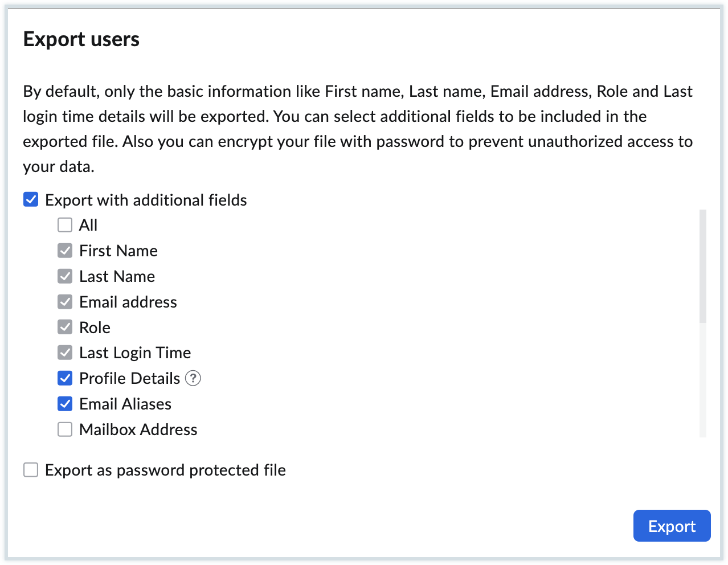Click the scrollbar track below the thumb
Viewport: 728px width, 565px height.
[702, 382]
